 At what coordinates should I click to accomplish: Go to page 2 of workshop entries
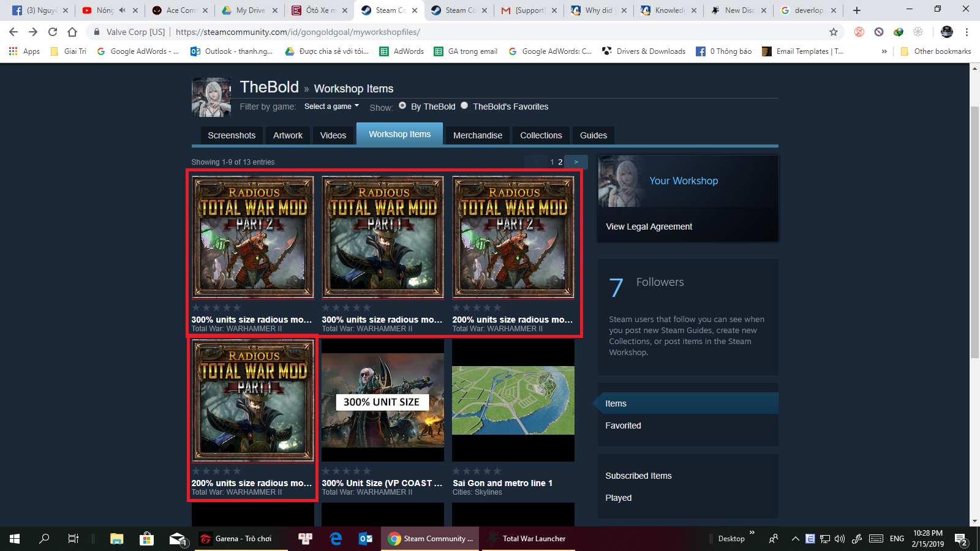coord(560,162)
